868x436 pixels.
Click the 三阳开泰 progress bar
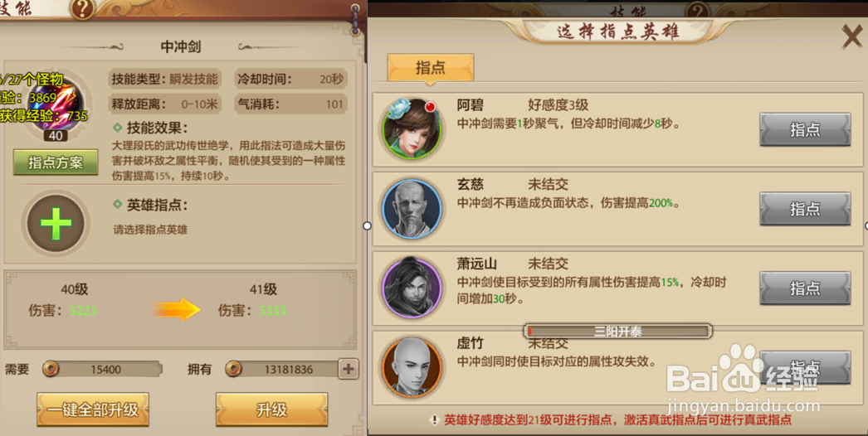click(x=617, y=332)
